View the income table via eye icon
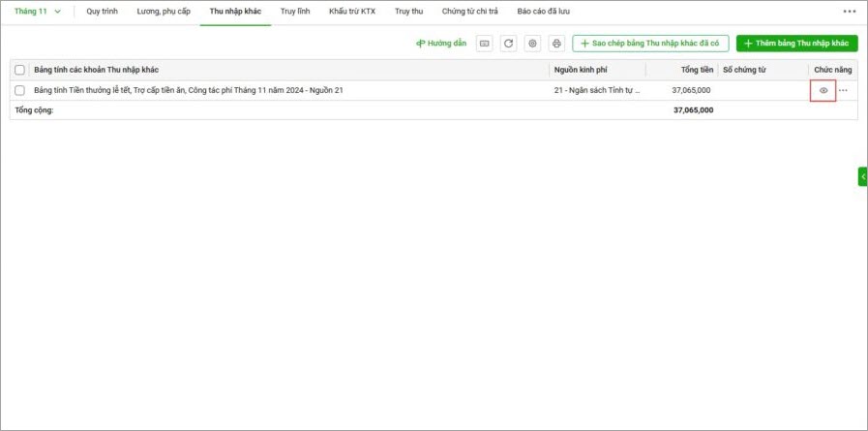Screen dimensions: 868x431 (x=823, y=90)
